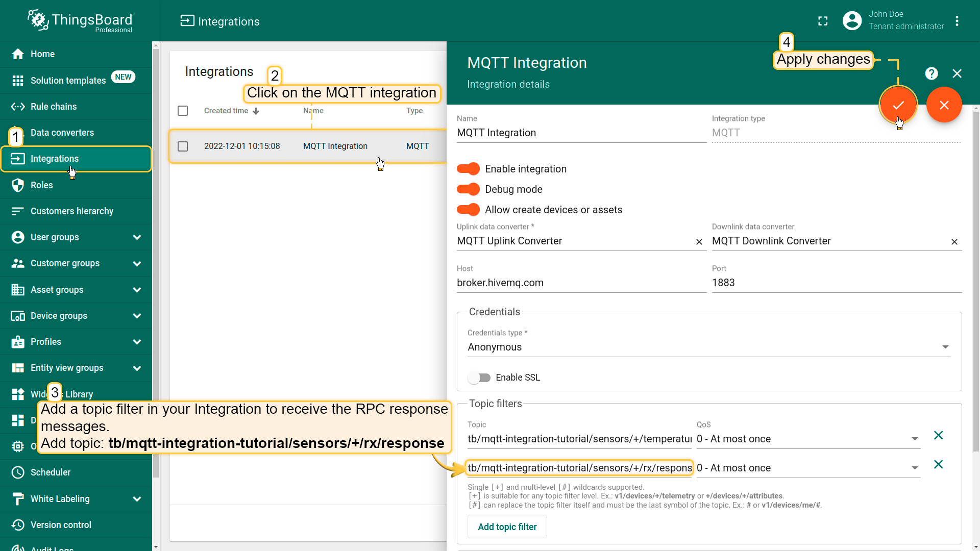
Task: Click the 'Type' column header
Action: pos(414,111)
